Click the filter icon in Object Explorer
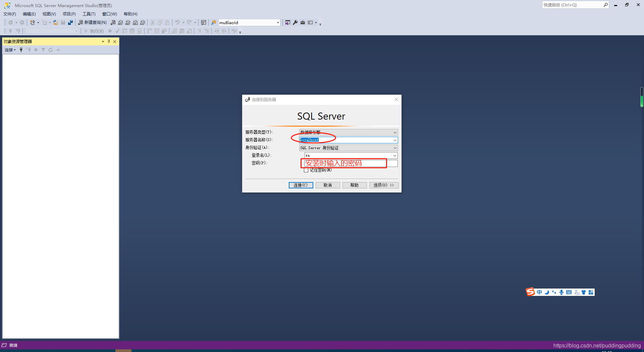Viewport: 644px width, 352px height. [43, 50]
